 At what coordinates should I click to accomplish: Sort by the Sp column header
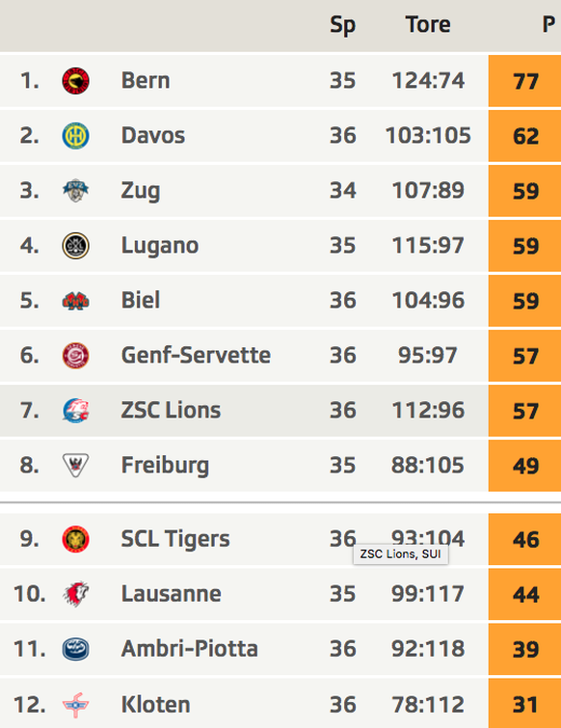point(342,25)
